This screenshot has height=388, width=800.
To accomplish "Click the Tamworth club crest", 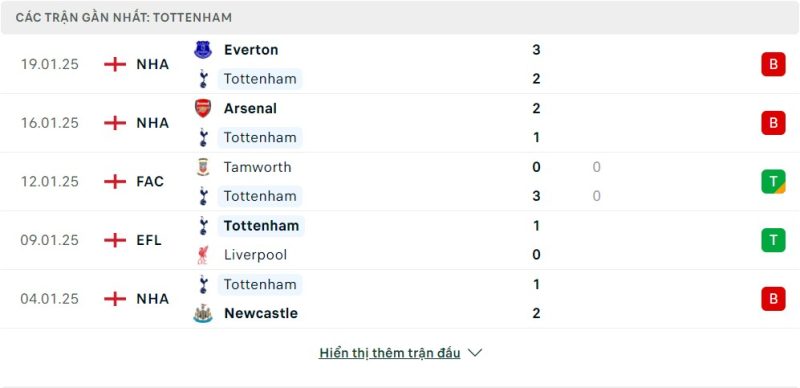I will point(203,167).
